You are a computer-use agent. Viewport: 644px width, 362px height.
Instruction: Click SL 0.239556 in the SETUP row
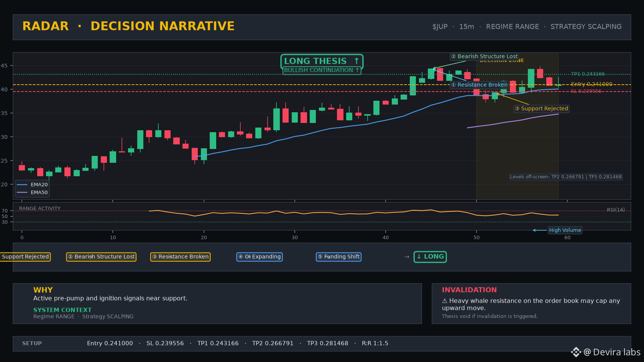165,343
